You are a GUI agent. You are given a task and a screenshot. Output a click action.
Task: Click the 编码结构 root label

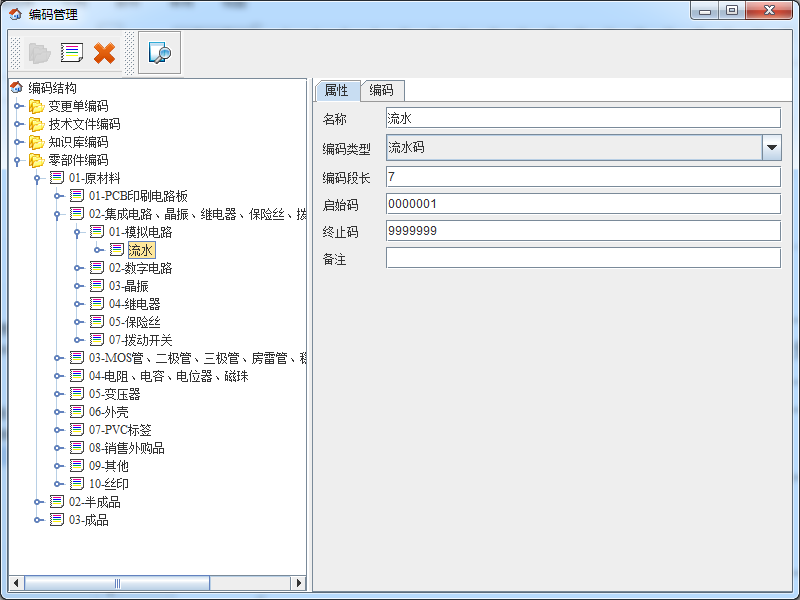click(52, 88)
